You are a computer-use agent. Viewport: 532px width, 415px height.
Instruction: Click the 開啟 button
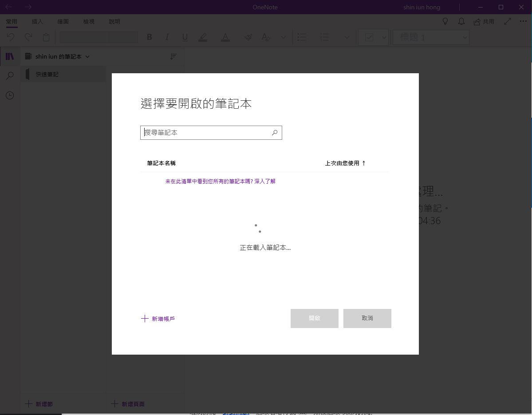click(x=314, y=318)
